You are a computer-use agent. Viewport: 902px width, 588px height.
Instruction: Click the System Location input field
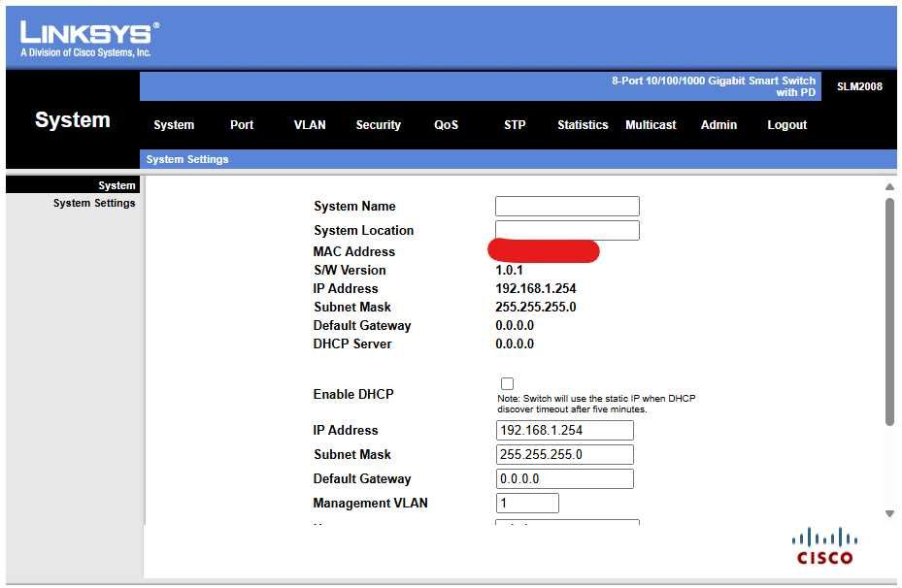coord(567,230)
